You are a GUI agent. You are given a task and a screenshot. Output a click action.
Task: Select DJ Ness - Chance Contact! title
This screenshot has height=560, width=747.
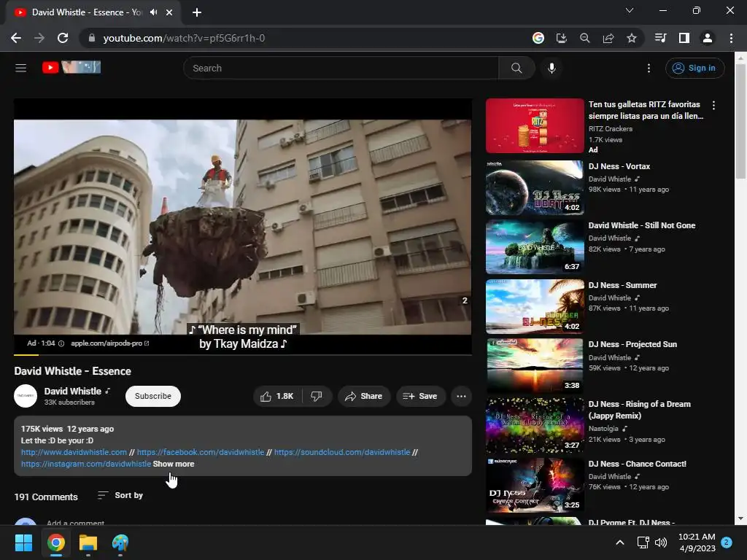638,464
